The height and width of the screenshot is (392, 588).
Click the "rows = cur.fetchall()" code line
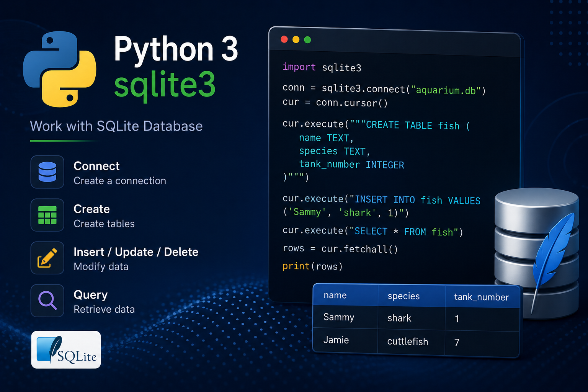coord(340,249)
